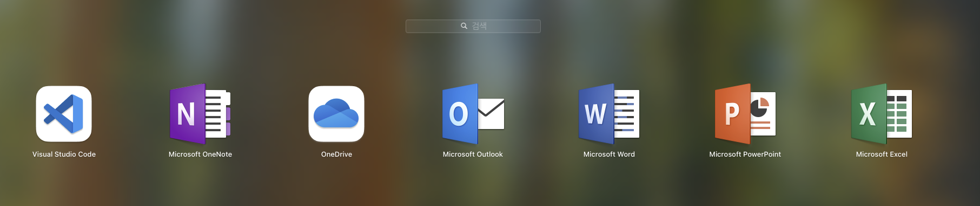This screenshot has height=206, width=980.
Task: Click the magnifying glass in search bar
Action: pyautogui.click(x=464, y=26)
